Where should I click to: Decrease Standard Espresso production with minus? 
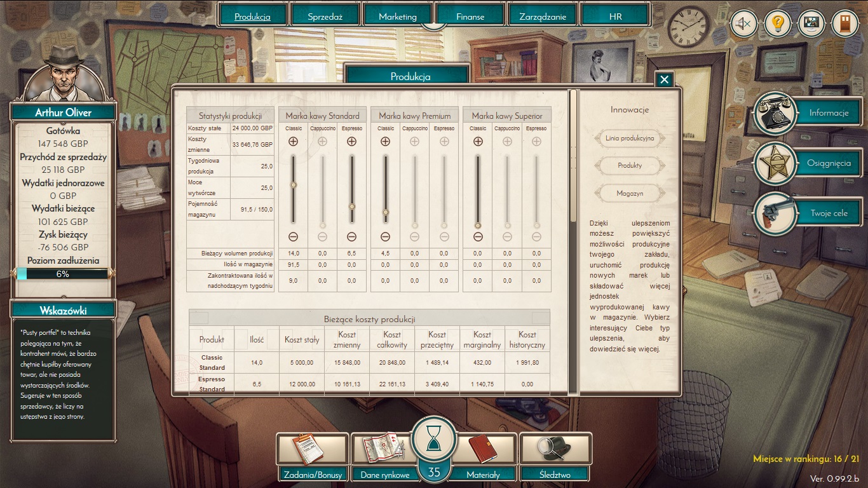351,237
